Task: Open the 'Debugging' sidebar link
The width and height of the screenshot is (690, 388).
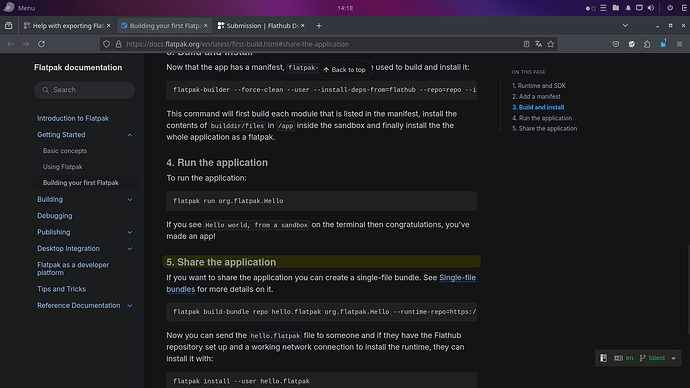Action: pyautogui.click(x=55, y=216)
